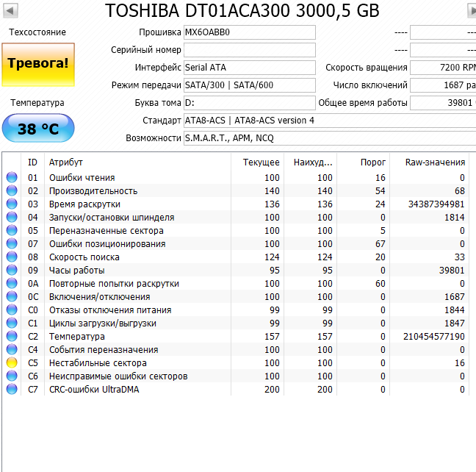Click status icon of Температура C2 row
Viewport: 476px width, 472px height.
[12, 336]
